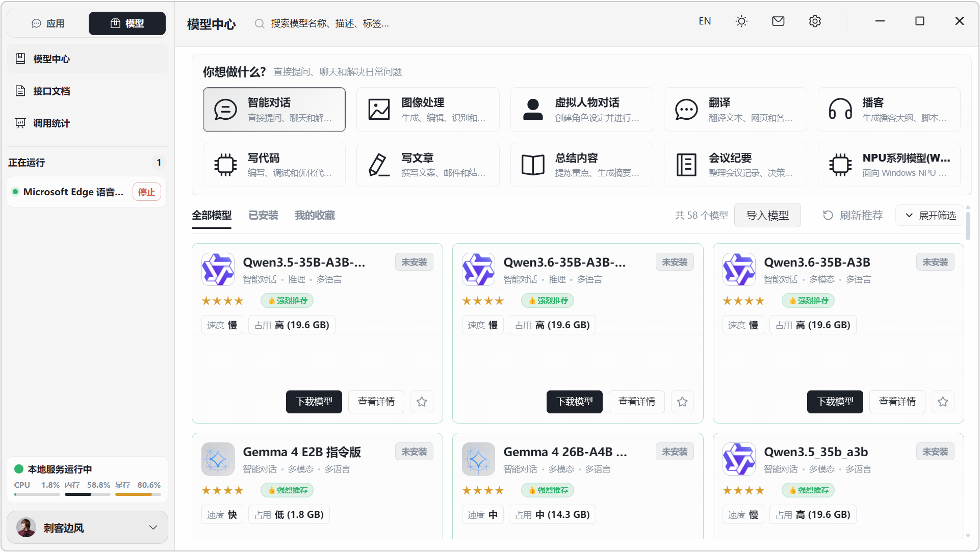Viewport: 980px width, 552px height.
Task: Click the 会议纪要 document icon
Action: tap(686, 165)
